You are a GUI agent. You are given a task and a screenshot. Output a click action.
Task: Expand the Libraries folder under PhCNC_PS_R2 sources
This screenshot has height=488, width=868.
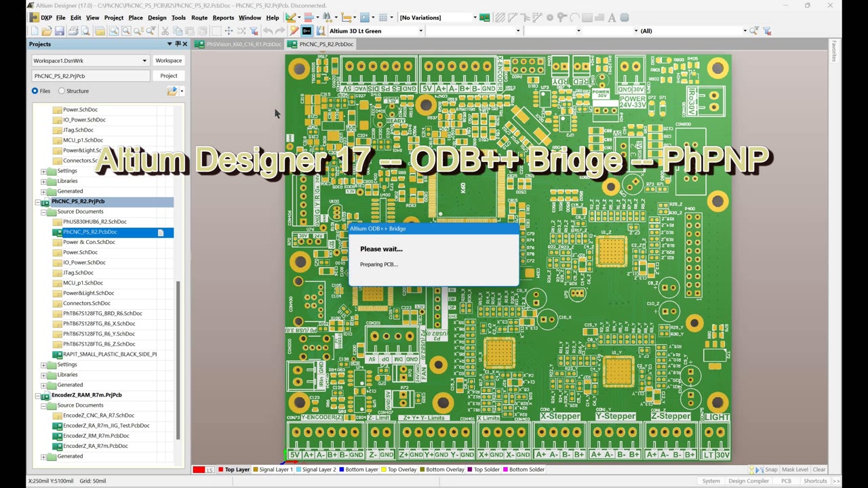[x=43, y=375]
